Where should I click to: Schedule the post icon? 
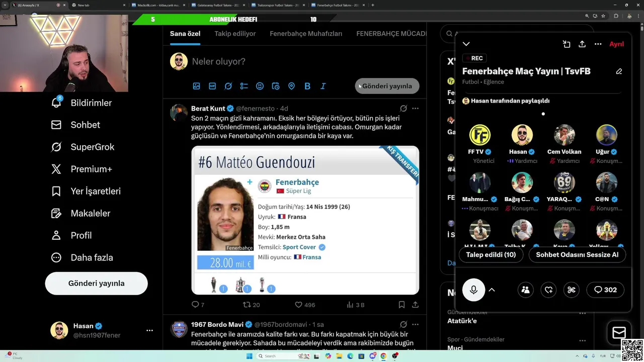275,86
